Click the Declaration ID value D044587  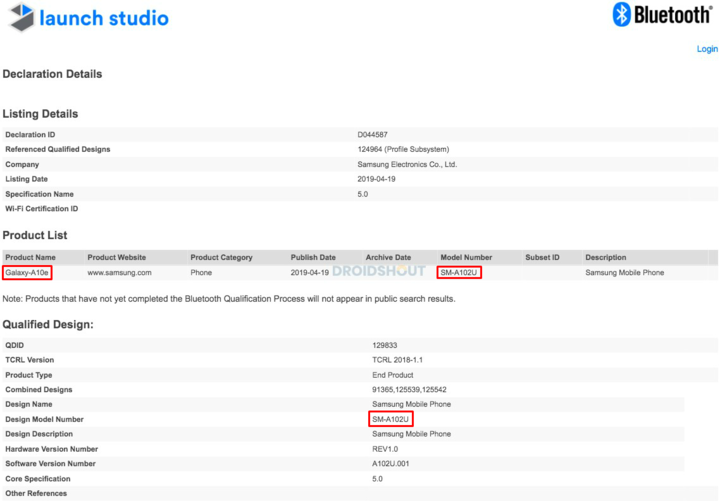click(374, 134)
